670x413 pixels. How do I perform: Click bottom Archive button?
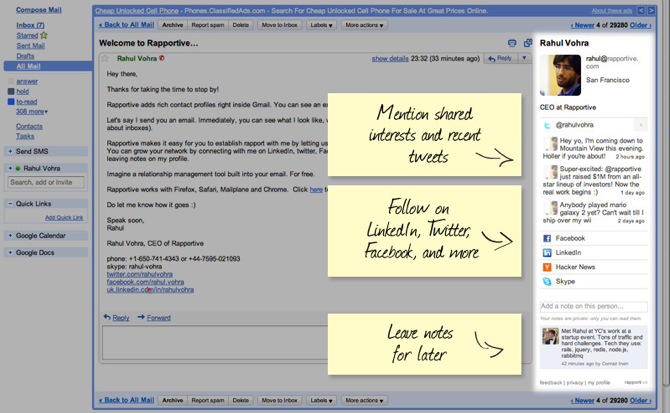pos(173,401)
